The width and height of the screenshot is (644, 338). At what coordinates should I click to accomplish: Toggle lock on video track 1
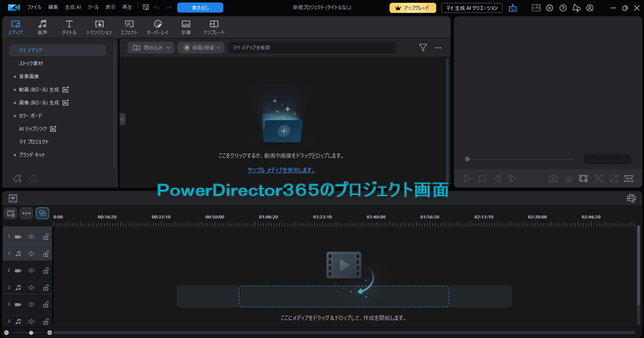[46, 237]
